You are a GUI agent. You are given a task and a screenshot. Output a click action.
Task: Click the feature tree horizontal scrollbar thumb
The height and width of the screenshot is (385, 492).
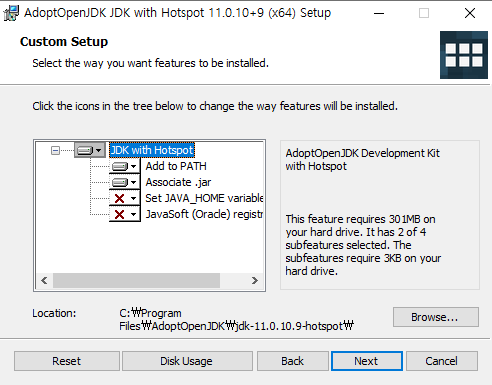coord(136,280)
